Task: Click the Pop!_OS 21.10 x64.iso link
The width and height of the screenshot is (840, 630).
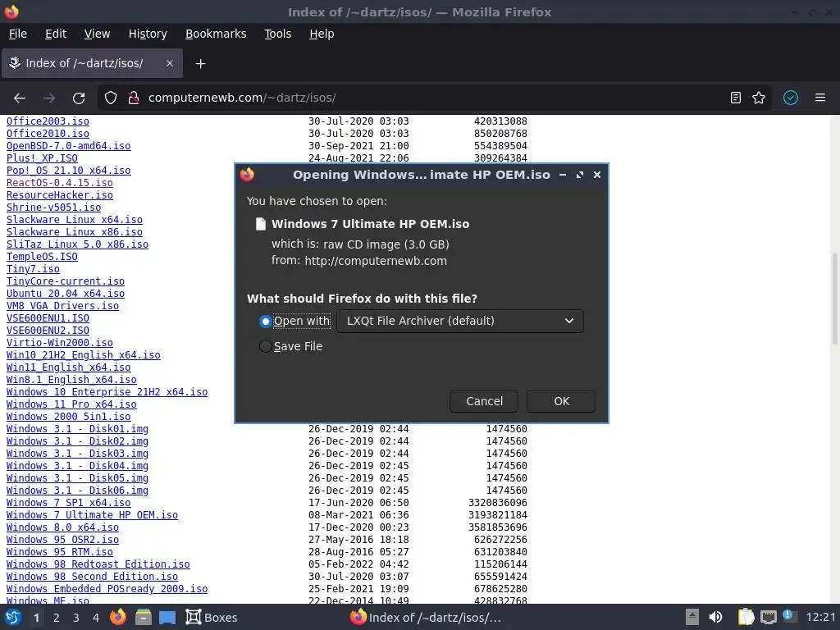Action: (x=69, y=171)
